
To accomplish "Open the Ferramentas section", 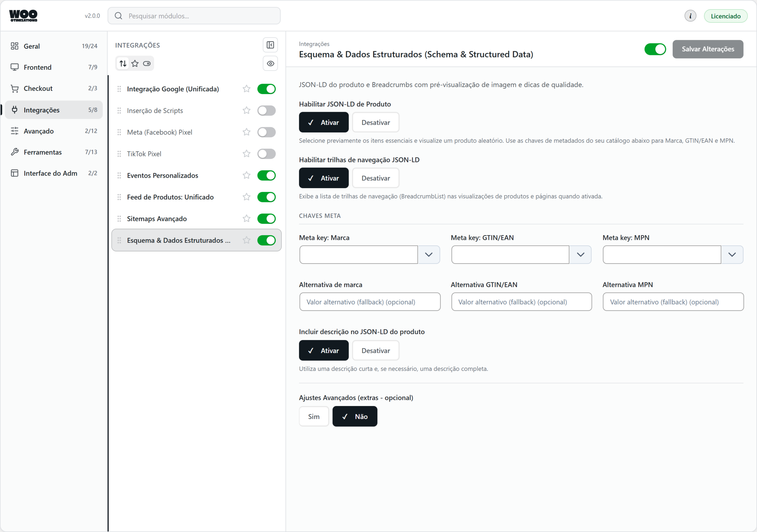I will [54, 152].
